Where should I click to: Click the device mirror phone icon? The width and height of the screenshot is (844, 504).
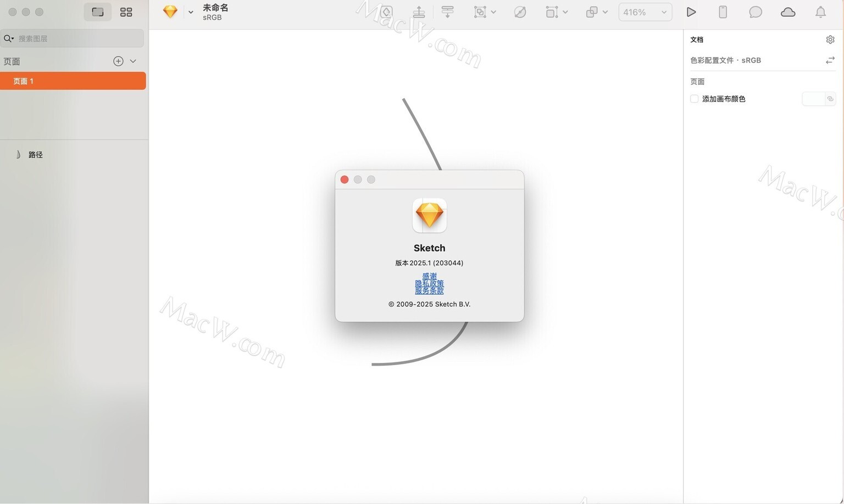pos(723,12)
